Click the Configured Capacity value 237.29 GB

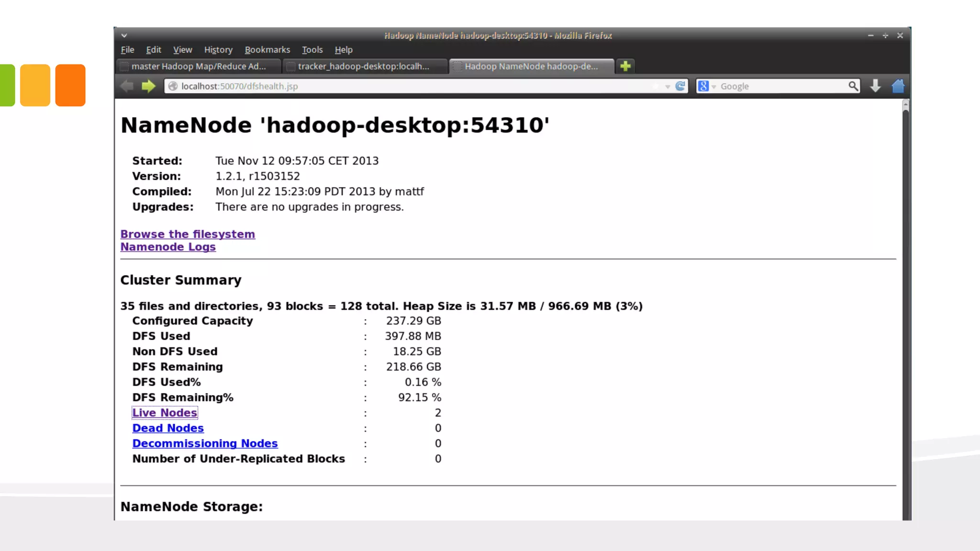[x=413, y=321]
